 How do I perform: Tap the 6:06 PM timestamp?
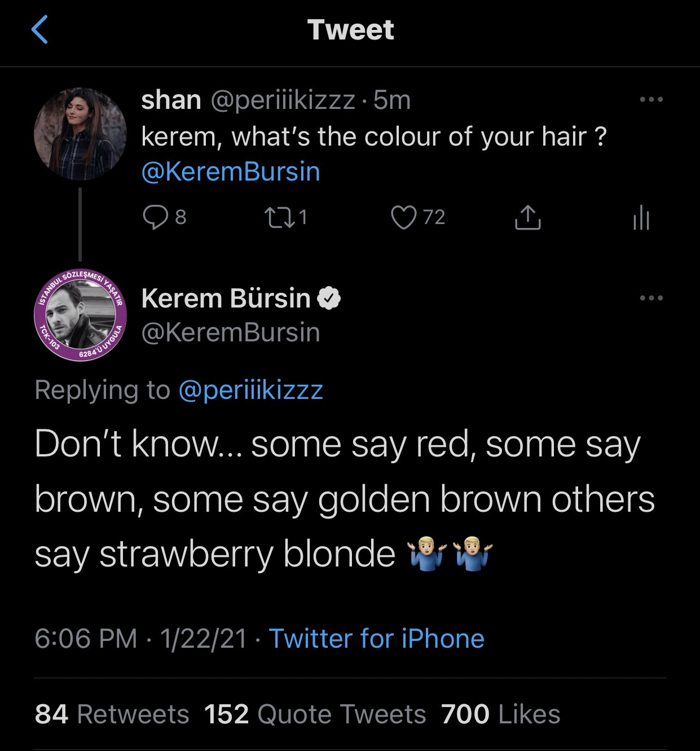[x=86, y=639]
